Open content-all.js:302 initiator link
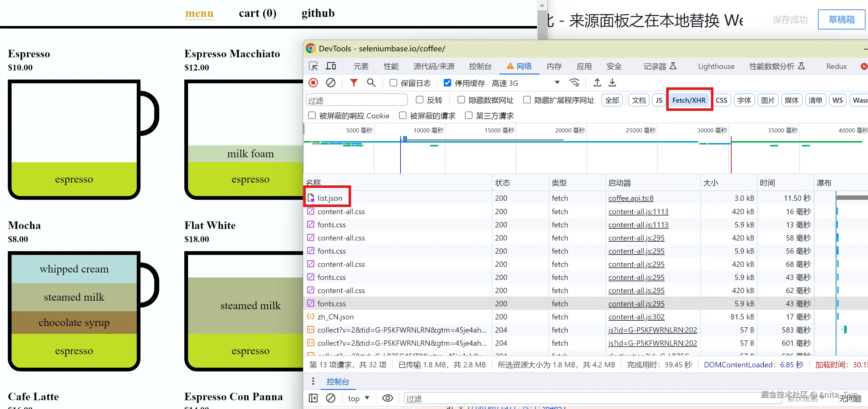This screenshot has height=409, width=868. click(636, 317)
